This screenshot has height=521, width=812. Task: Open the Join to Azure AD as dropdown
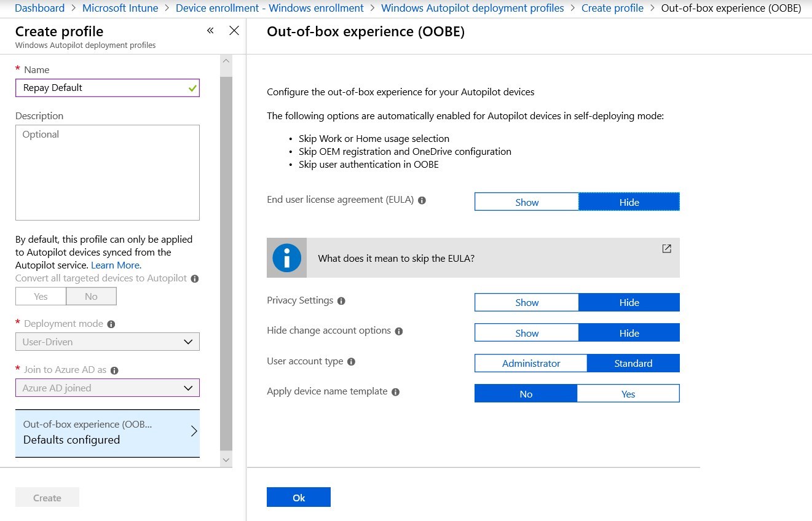click(108, 388)
